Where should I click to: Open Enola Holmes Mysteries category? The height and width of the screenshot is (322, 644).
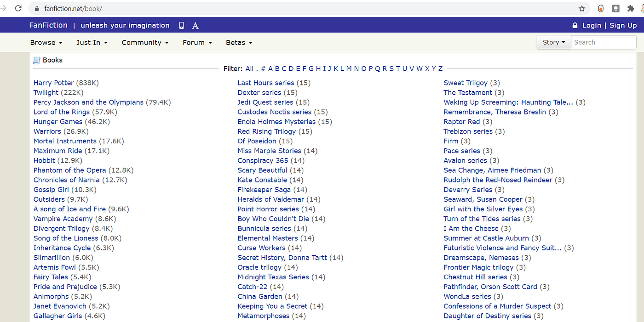(x=276, y=122)
